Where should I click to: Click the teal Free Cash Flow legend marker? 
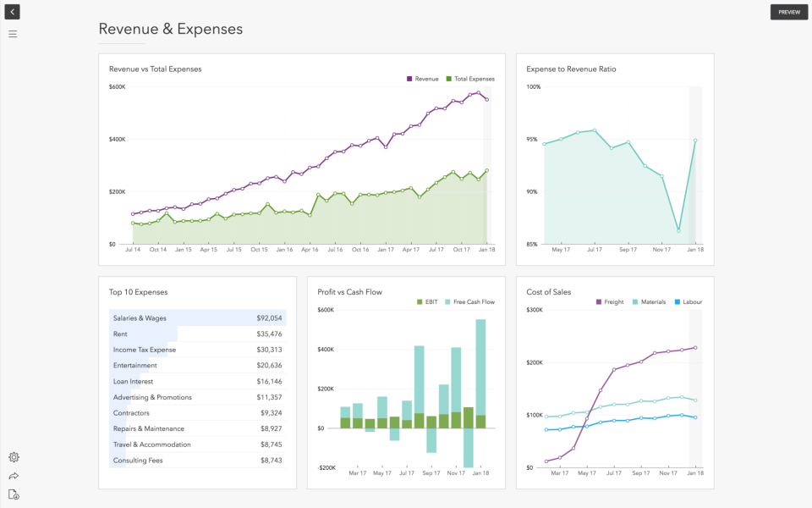tap(447, 301)
